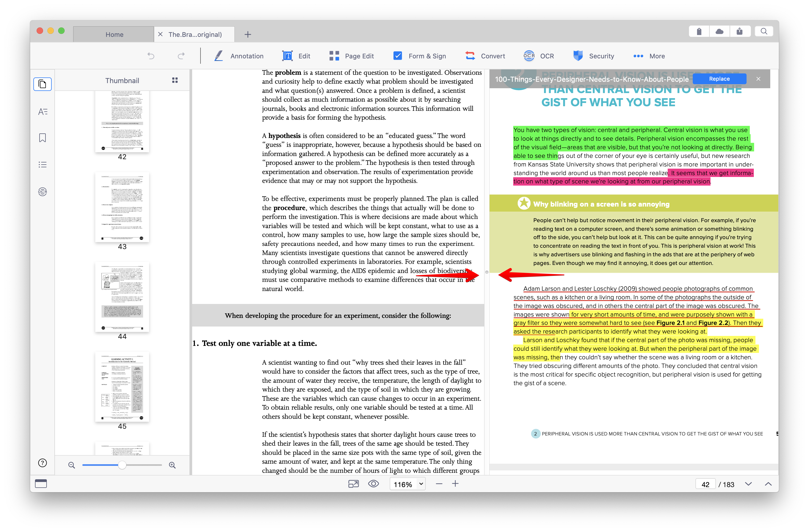Toggle thumbnail grid view icon
The width and height of the screenshot is (809, 532).
point(175,80)
